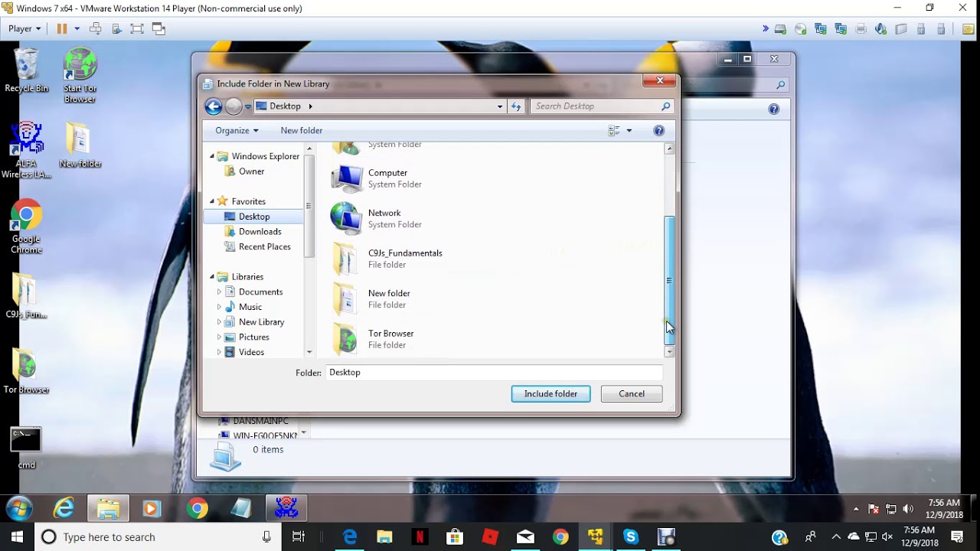The height and width of the screenshot is (551, 980).
Task: Open the Windows 7 Start orb
Action: [19, 508]
